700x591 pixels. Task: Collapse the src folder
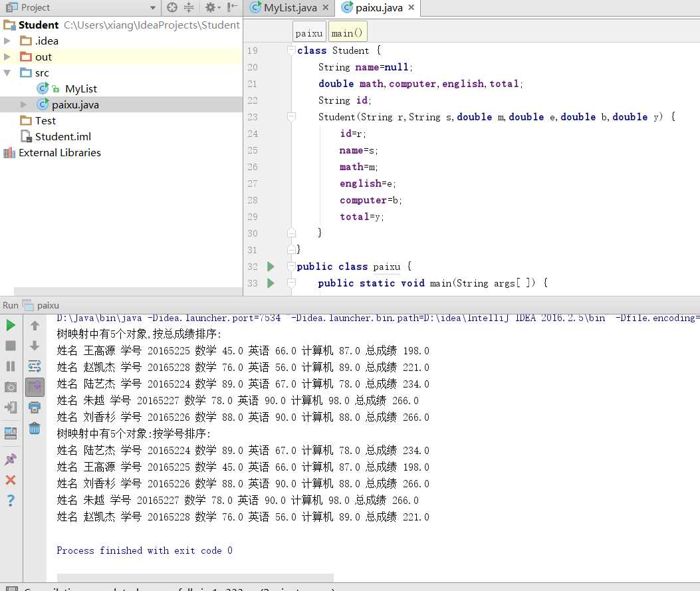(x=7, y=73)
